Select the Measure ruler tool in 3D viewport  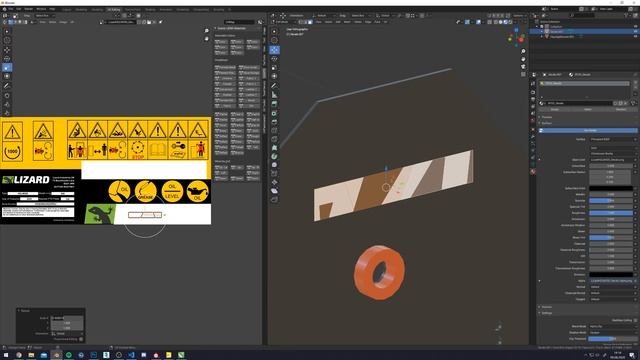click(274, 95)
